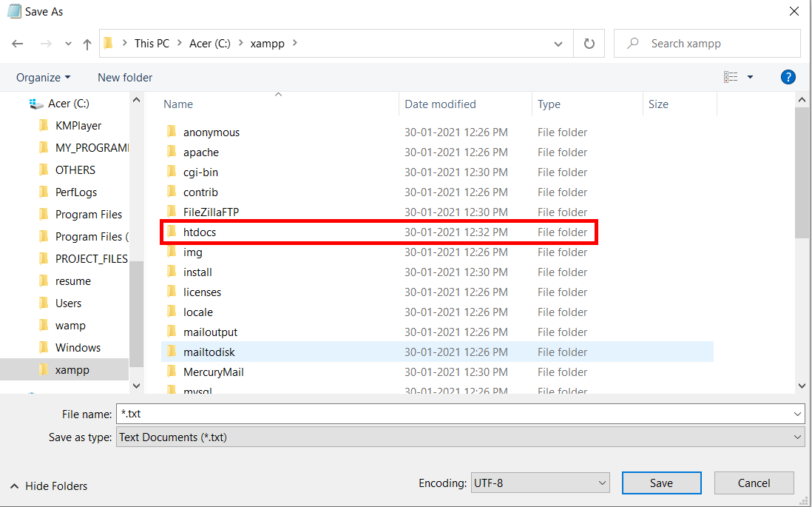Click the back navigation arrow

[18, 43]
